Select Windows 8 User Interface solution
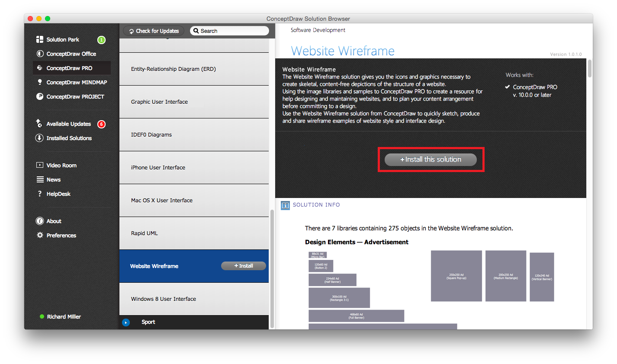 (x=194, y=299)
